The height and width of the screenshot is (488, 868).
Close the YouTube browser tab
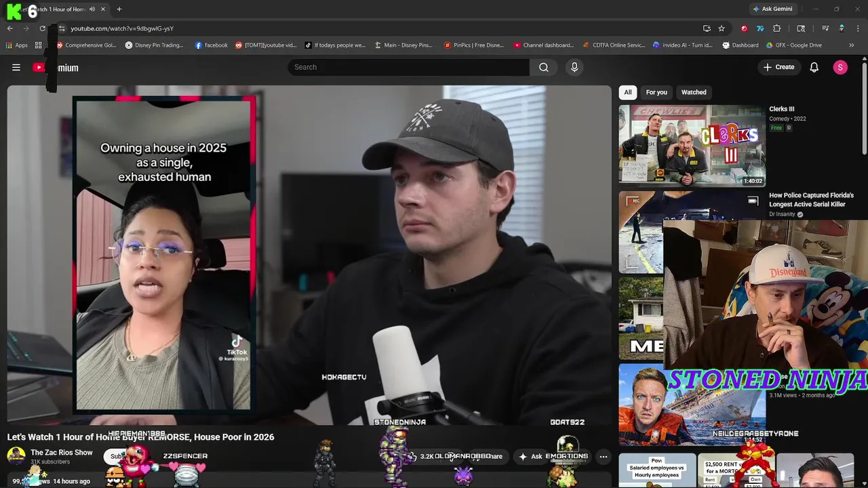pos(103,9)
